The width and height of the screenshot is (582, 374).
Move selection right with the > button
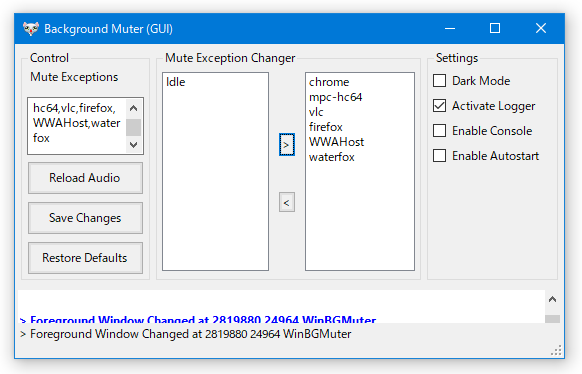287,145
